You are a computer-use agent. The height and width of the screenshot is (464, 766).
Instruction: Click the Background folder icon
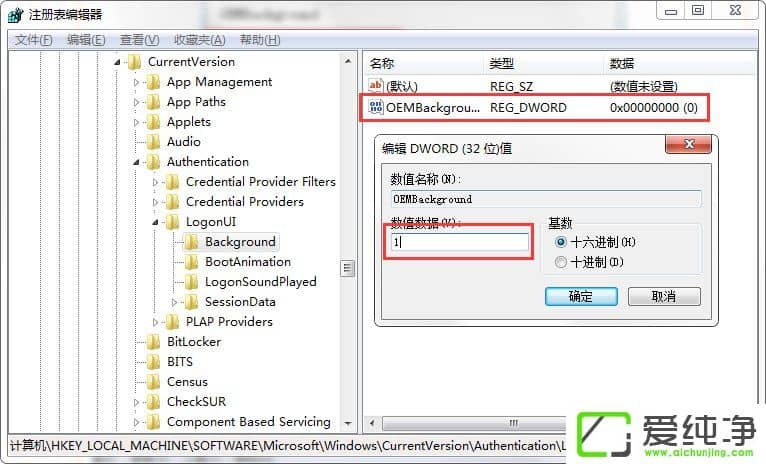pos(192,242)
